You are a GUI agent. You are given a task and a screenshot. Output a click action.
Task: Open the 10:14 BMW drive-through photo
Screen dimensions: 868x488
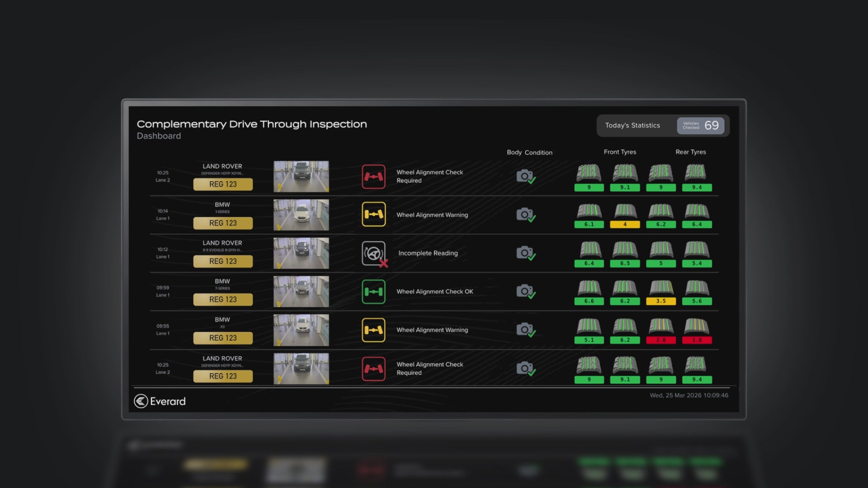tap(301, 215)
